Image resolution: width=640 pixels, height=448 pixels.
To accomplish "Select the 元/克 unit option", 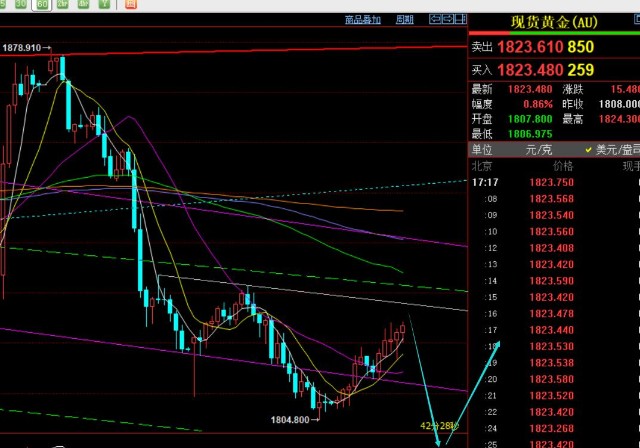I will (x=538, y=149).
